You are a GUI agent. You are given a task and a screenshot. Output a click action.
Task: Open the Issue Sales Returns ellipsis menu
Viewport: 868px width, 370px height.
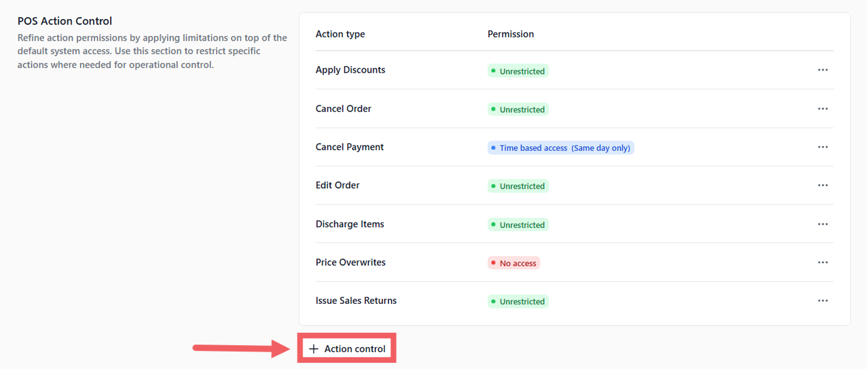(x=822, y=301)
